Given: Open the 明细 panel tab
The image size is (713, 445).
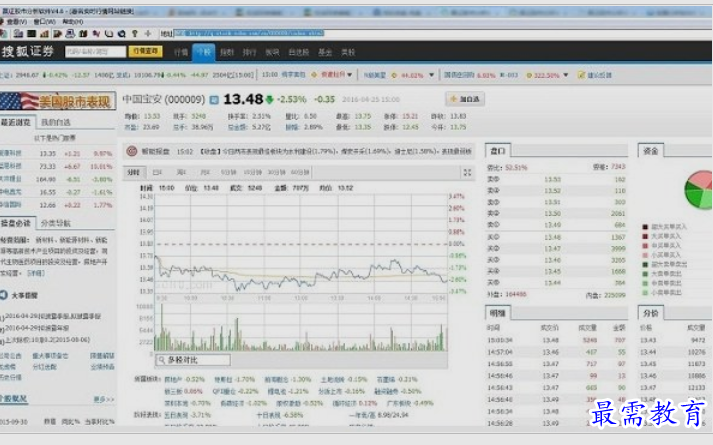Looking at the screenshot, I should coord(498,313).
